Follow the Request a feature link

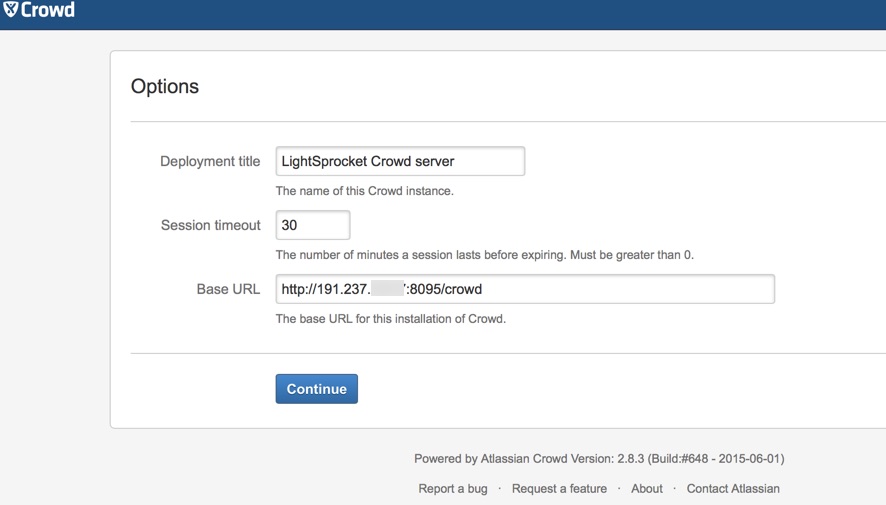(559, 488)
